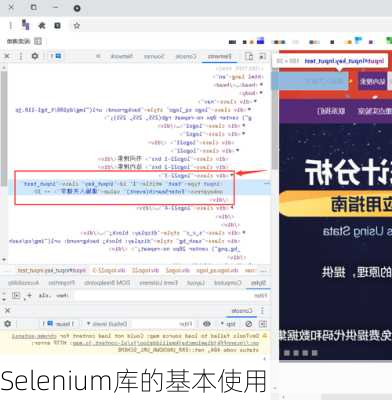Clear the console with the block icon
392x400 pixels.
pos(249,324)
